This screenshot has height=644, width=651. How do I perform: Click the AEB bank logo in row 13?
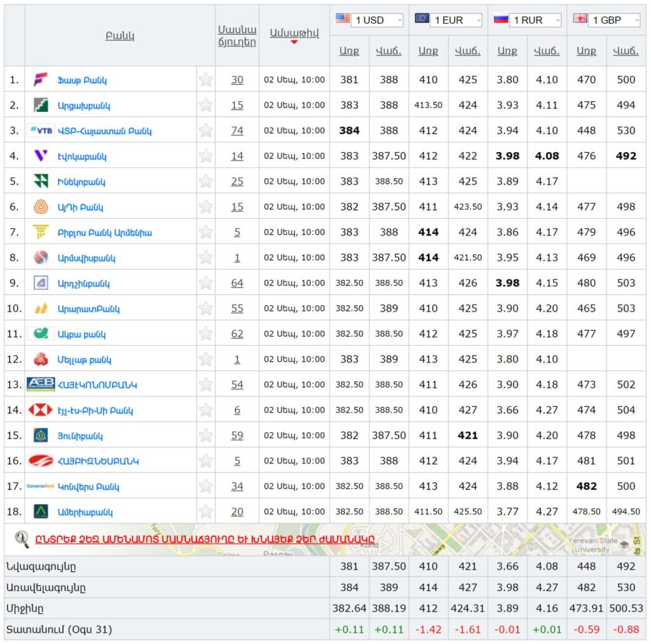pos(41,385)
